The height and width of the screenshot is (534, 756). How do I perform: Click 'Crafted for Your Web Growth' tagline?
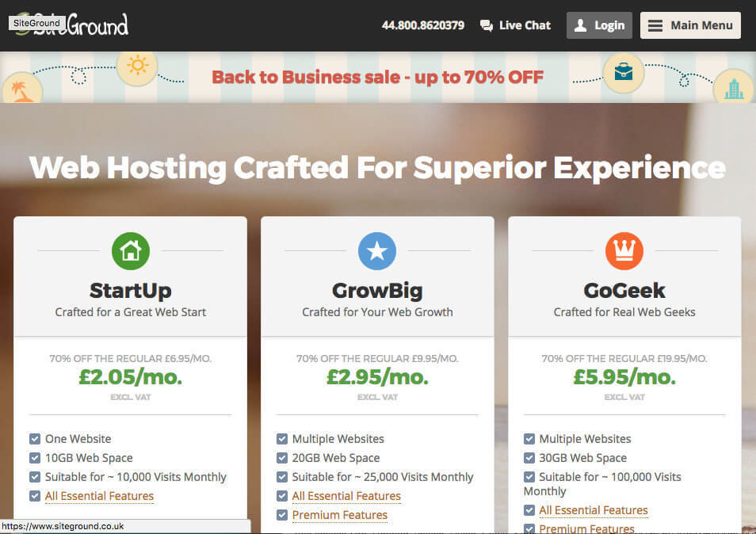(x=377, y=312)
